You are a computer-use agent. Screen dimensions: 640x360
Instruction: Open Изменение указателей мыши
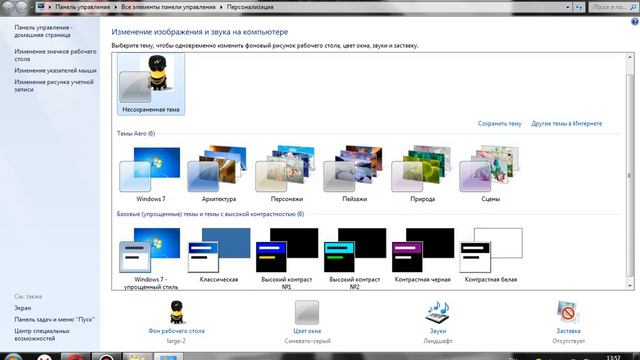click(x=55, y=70)
